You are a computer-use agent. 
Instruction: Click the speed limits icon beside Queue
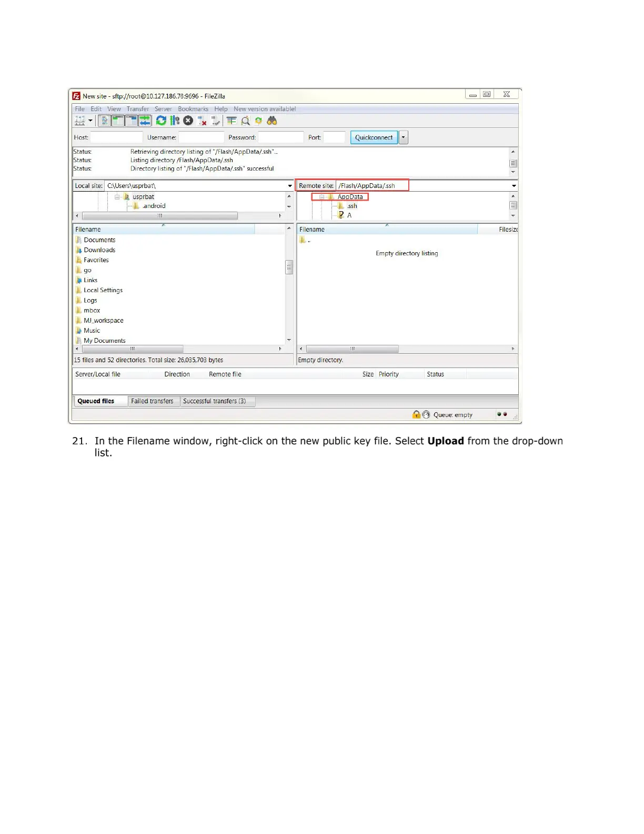click(426, 415)
